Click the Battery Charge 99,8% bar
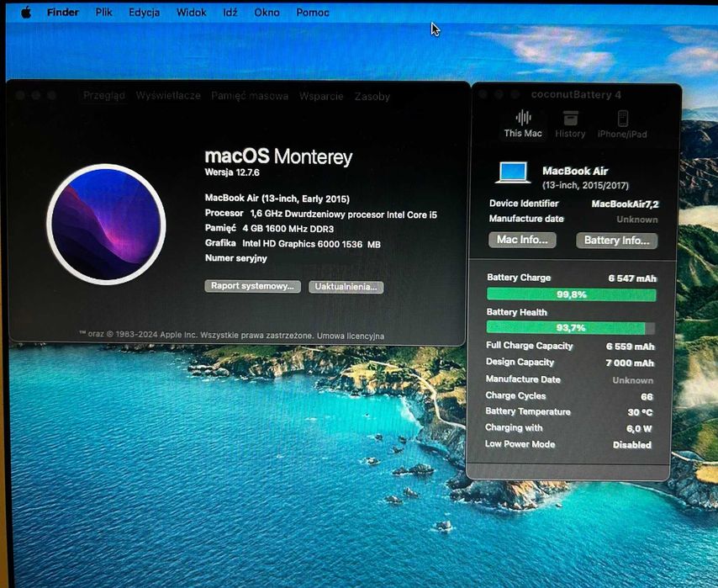718x588 pixels. [x=571, y=294]
